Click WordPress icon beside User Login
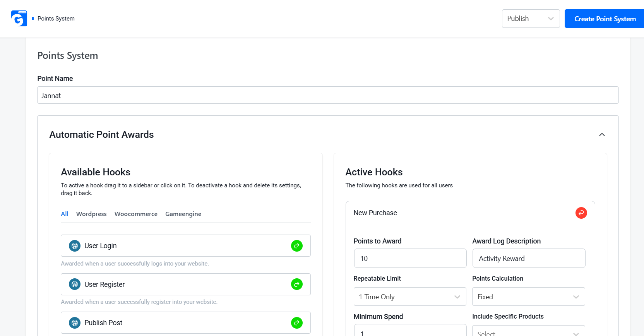Viewport: 644px width, 336px height. tap(75, 246)
